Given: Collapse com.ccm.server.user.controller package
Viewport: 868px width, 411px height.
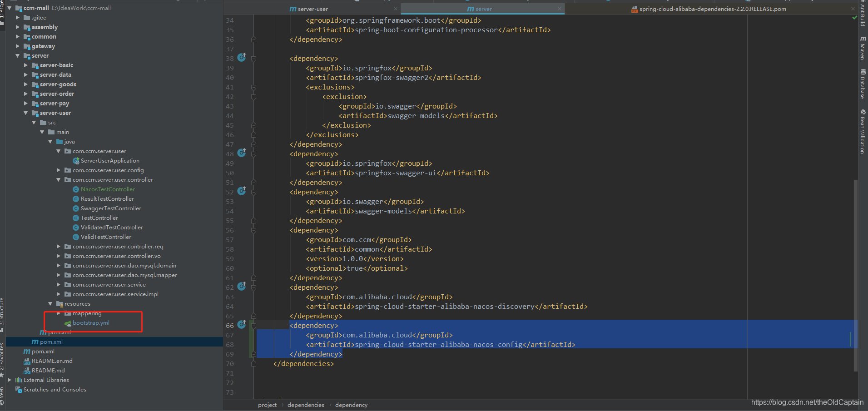Looking at the screenshot, I should tap(59, 180).
